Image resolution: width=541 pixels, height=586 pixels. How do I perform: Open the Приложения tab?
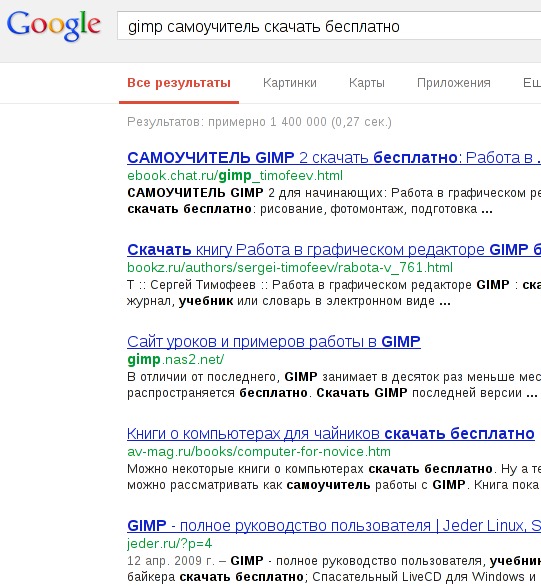click(454, 83)
